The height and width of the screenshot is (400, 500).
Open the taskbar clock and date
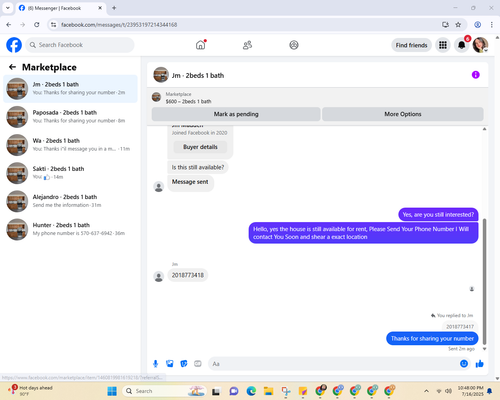pos(470,391)
